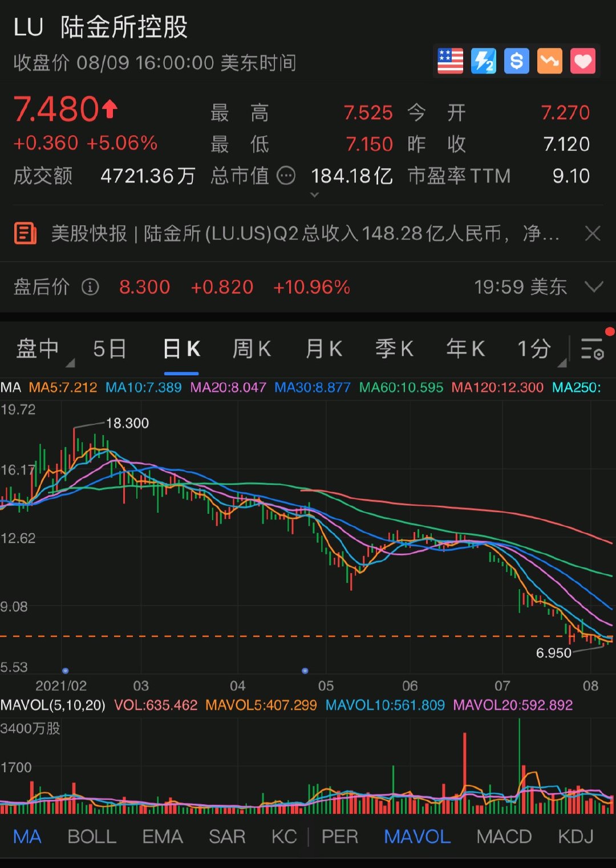Image resolution: width=616 pixels, height=868 pixels.
Task: Tap the blue lightning level-2 icon
Action: coord(484,61)
